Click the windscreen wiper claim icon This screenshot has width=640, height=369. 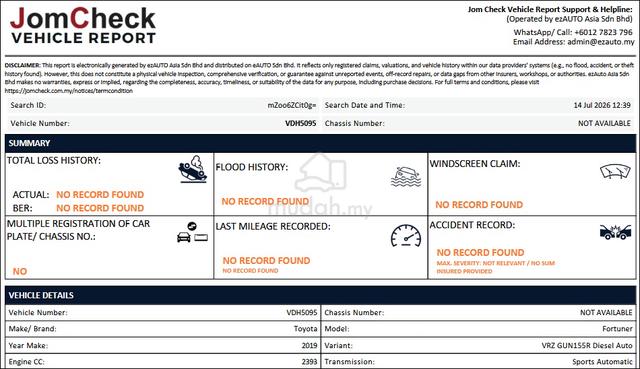tap(615, 171)
